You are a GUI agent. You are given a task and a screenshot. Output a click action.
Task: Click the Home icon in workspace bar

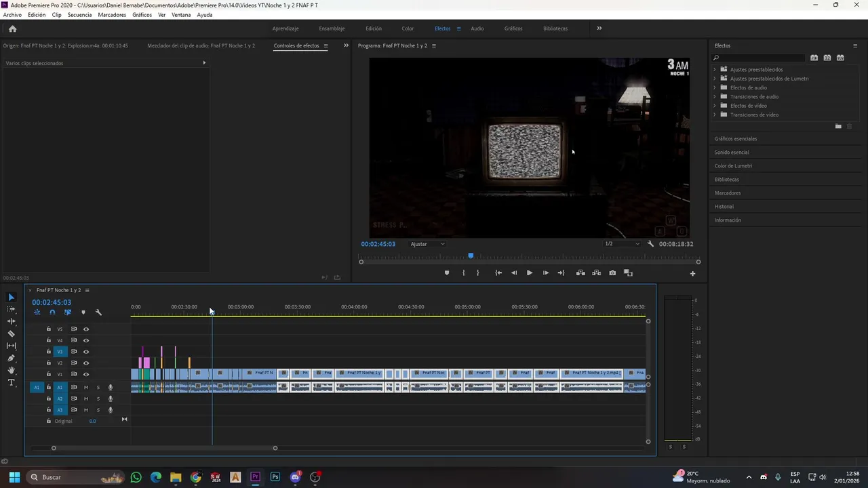pyautogui.click(x=12, y=28)
